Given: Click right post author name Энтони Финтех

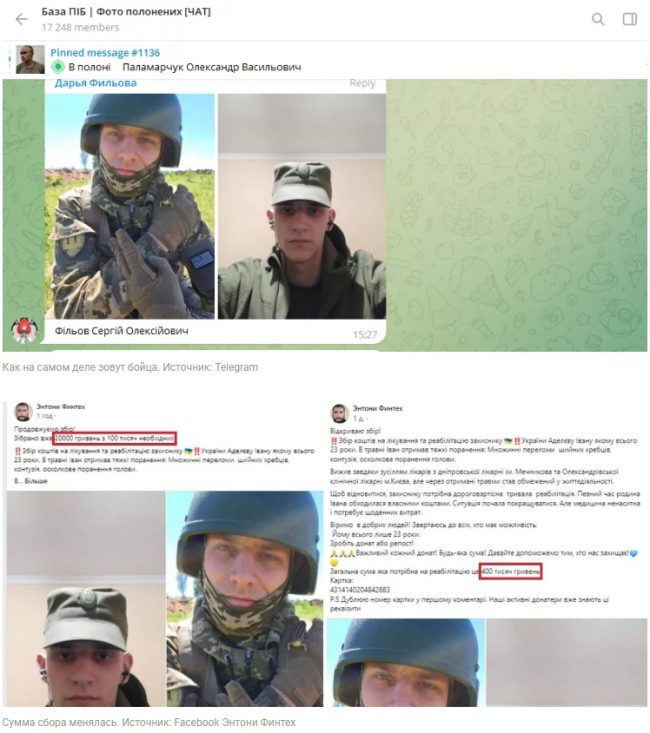Looking at the screenshot, I should pyautogui.click(x=377, y=408).
